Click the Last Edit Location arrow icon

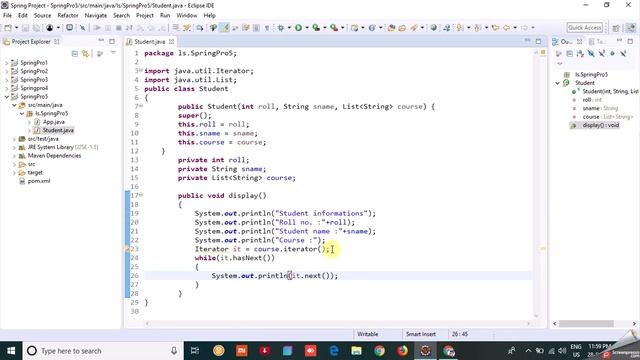(495, 28)
